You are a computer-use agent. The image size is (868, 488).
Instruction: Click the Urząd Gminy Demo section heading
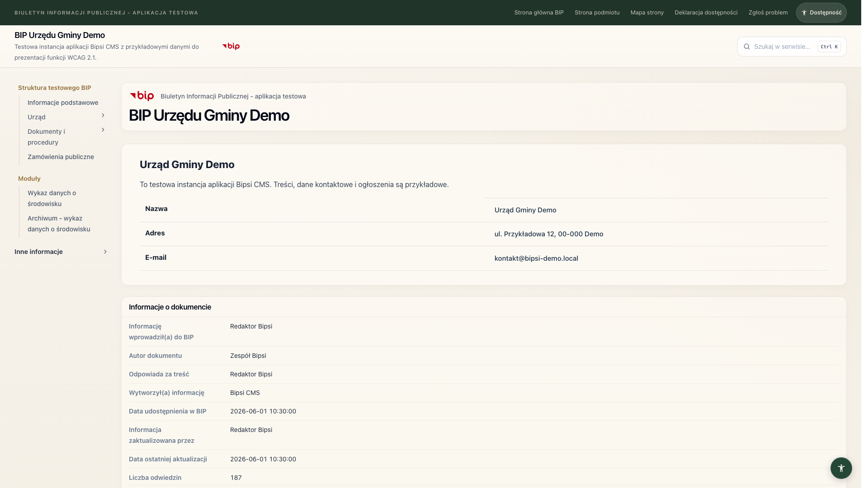187,164
